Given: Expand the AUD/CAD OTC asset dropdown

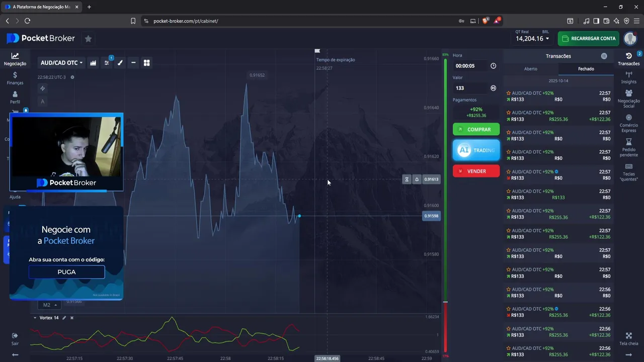Looking at the screenshot, I should (x=61, y=63).
